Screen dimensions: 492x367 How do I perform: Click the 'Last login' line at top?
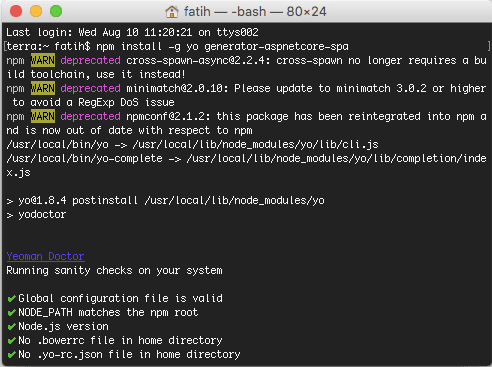[x=132, y=32]
